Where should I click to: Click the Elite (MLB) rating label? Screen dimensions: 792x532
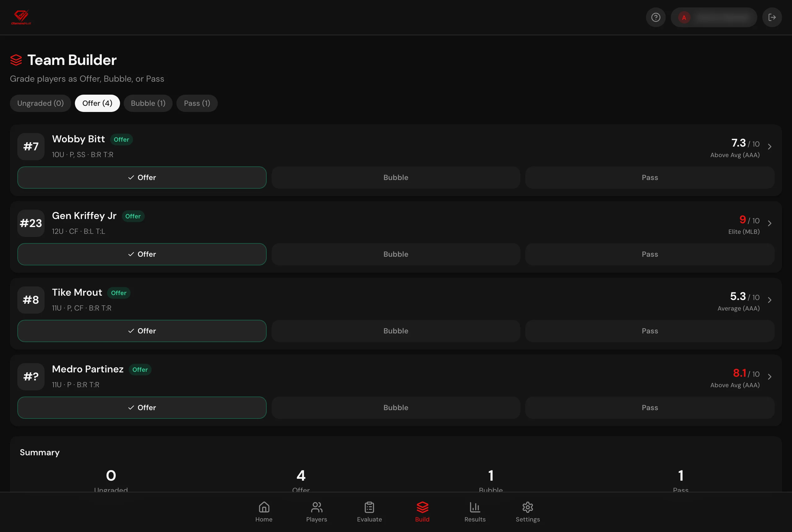coord(744,232)
